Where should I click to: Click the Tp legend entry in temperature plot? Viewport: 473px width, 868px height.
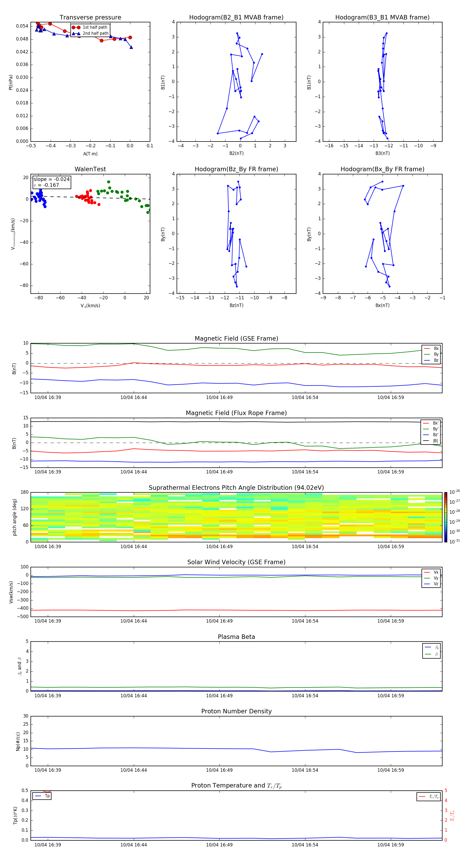pyautogui.click(x=42, y=796)
